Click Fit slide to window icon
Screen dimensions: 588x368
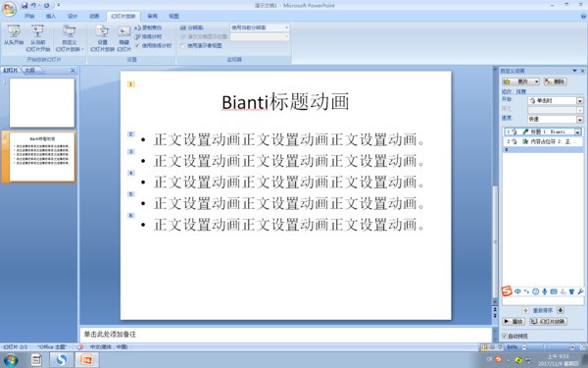click(x=582, y=347)
